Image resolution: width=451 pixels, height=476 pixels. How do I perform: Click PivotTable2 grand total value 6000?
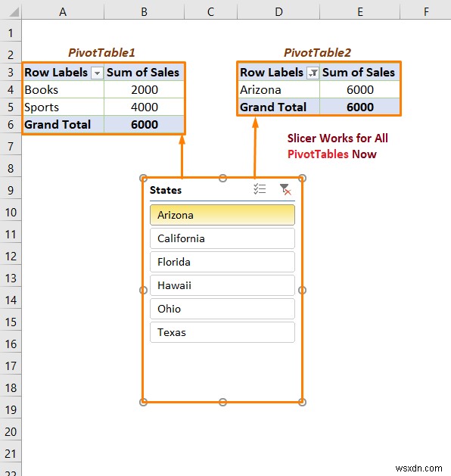[360, 107]
